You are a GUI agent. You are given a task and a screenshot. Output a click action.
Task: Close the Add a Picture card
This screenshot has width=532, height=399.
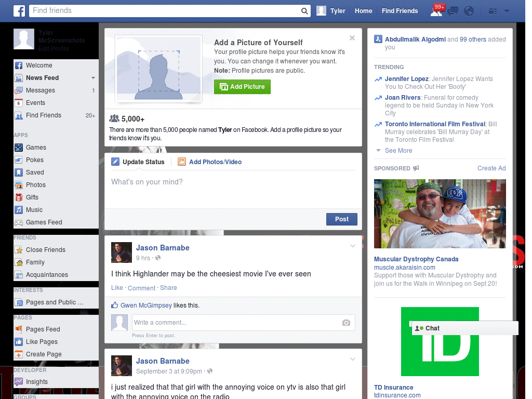352,38
